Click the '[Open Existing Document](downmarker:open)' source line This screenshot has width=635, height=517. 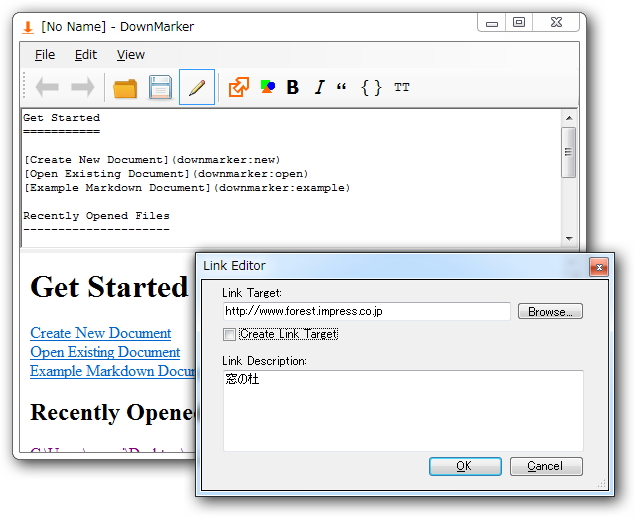(166, 174)
